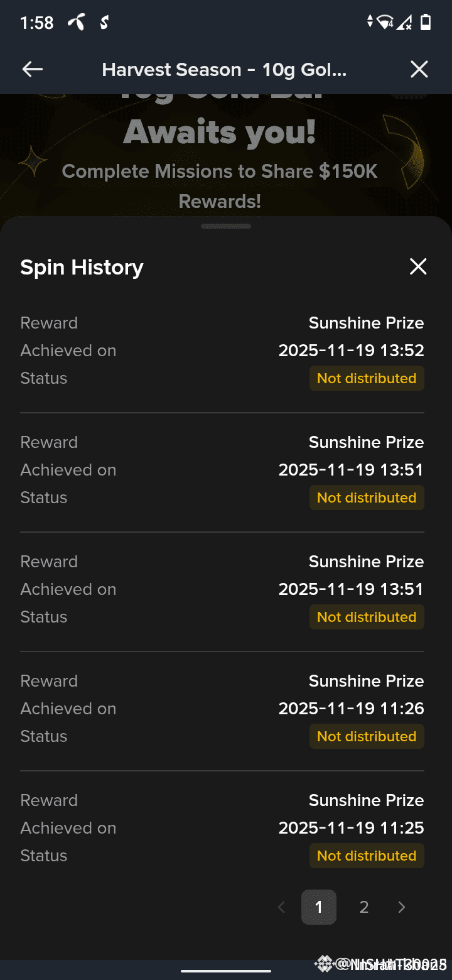Tap the drag handle above Spin History
Viewport: 452px width, 980px height.
click(x=226, y=226)
